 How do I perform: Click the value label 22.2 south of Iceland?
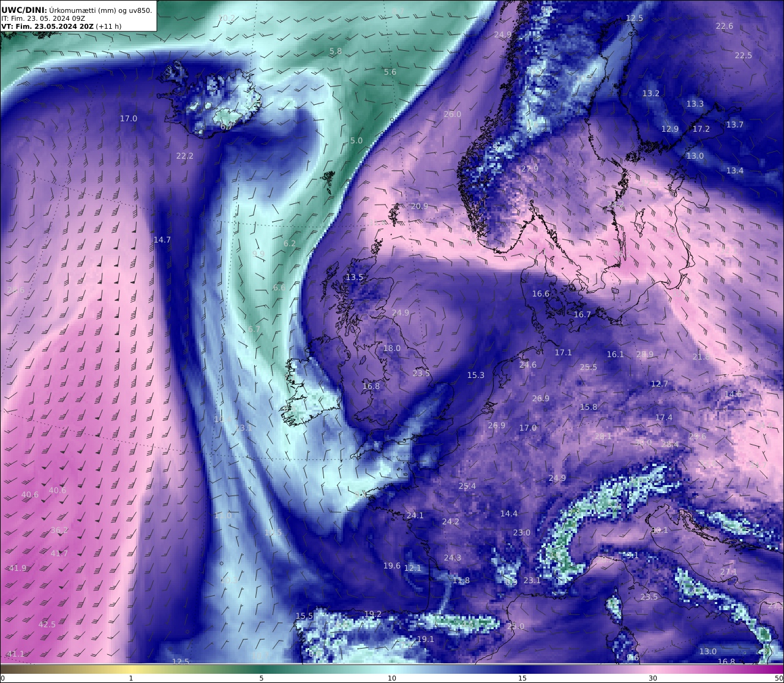click(184, 156)
